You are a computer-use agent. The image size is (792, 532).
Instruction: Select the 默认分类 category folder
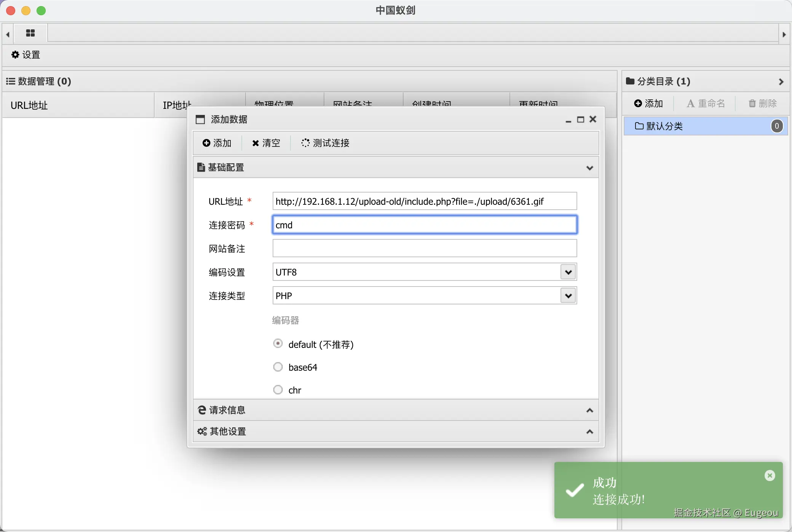(664, 126)
